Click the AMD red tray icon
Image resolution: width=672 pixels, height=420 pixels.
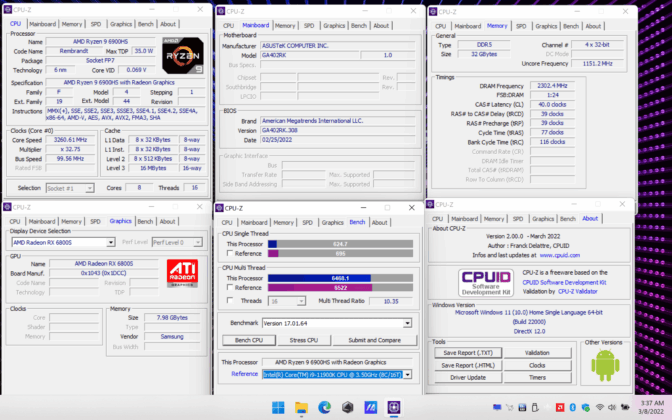click(560, 407)
